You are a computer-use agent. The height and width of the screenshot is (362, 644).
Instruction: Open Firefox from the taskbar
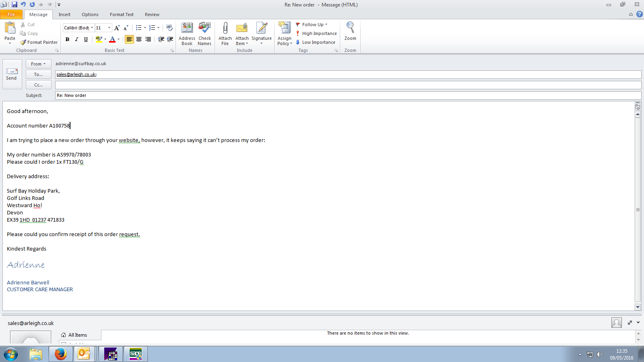pyautogui.click(x=61, y=354)
